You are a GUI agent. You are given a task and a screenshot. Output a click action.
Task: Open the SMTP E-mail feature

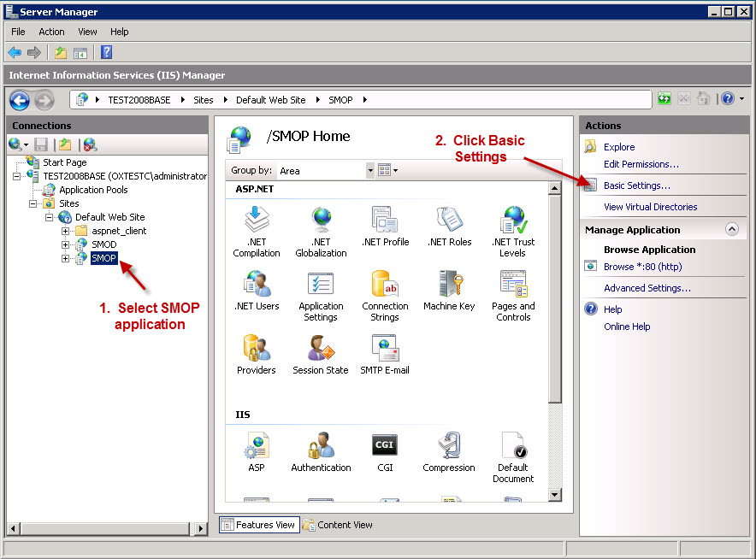tap(385, 355)
